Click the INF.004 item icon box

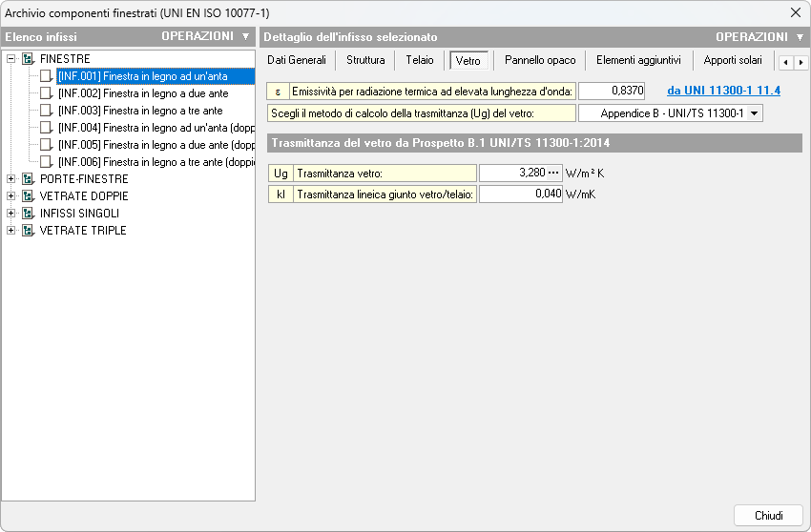[47, 128]
